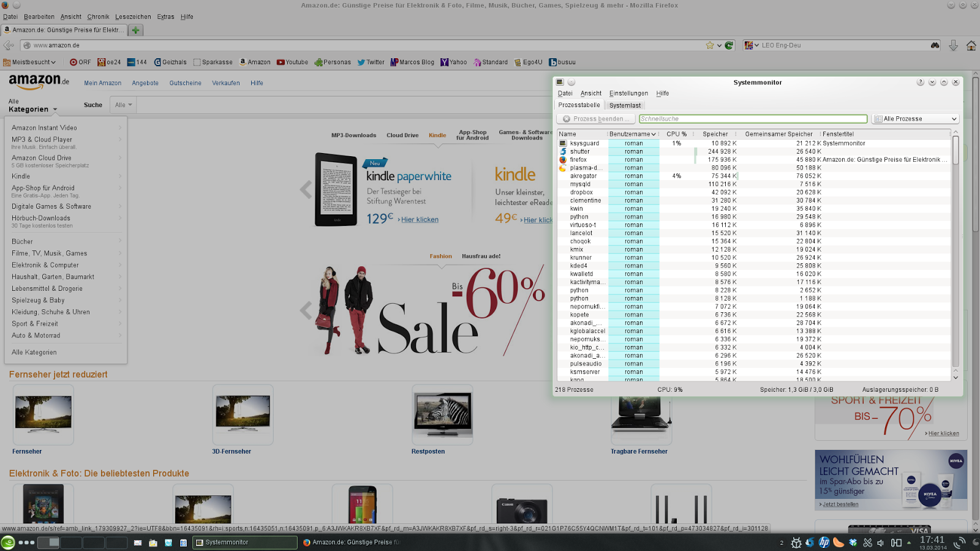Sort processes by Speicher column header
Screen dimensions: 980x551
click(715, 134)
